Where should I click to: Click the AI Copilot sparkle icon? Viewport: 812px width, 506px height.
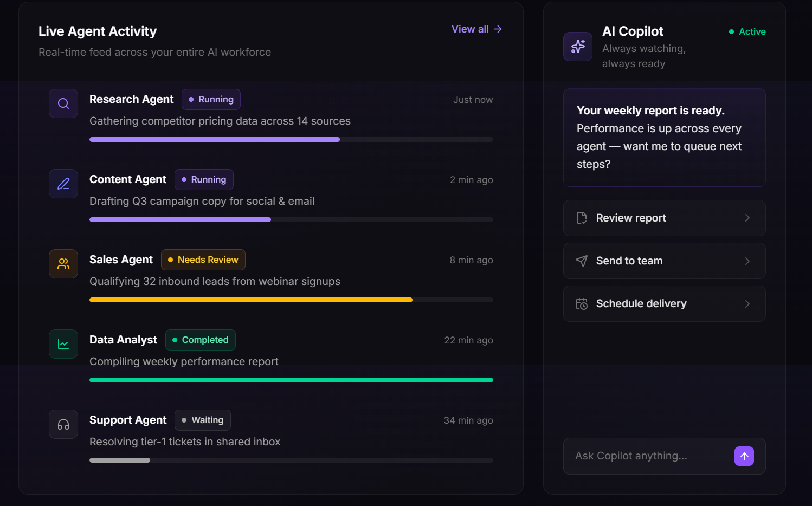(578, 47)
